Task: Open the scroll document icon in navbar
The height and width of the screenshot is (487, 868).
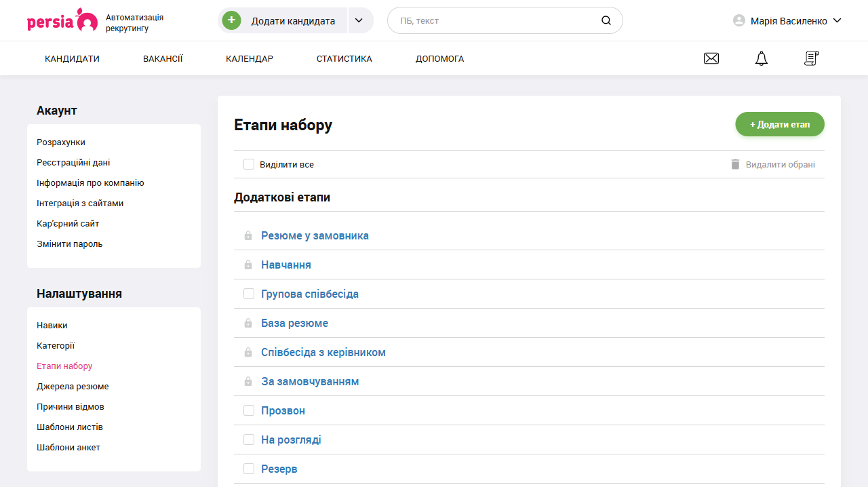Action: [x=811, y=59]
